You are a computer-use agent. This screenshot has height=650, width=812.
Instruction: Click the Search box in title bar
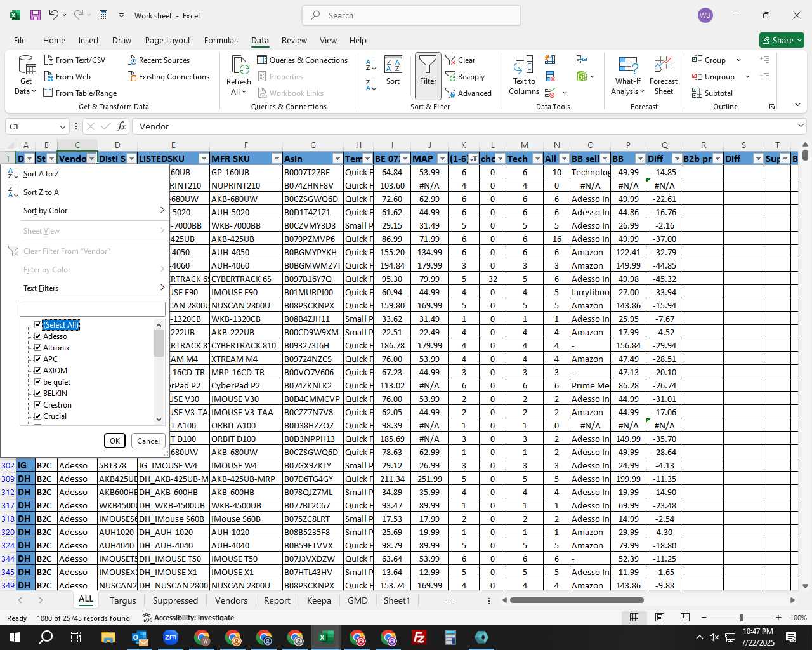click(411, 15)
